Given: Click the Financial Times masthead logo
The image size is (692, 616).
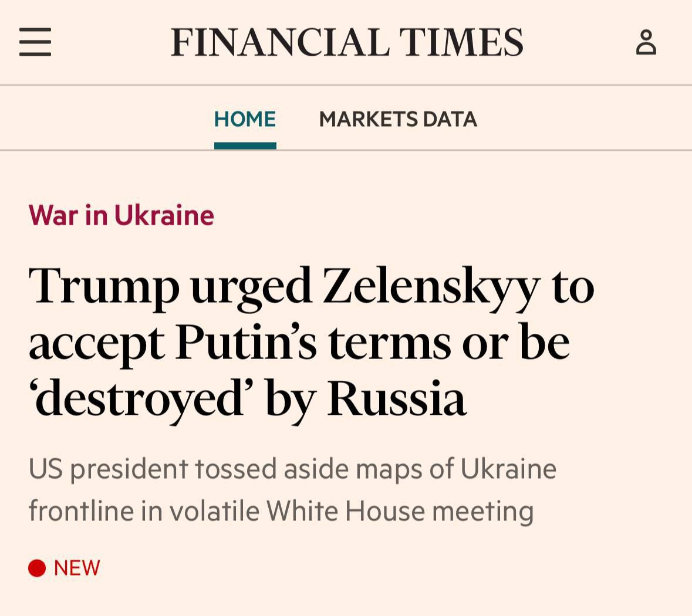Looking at the screenshot, I should (346, 42).
